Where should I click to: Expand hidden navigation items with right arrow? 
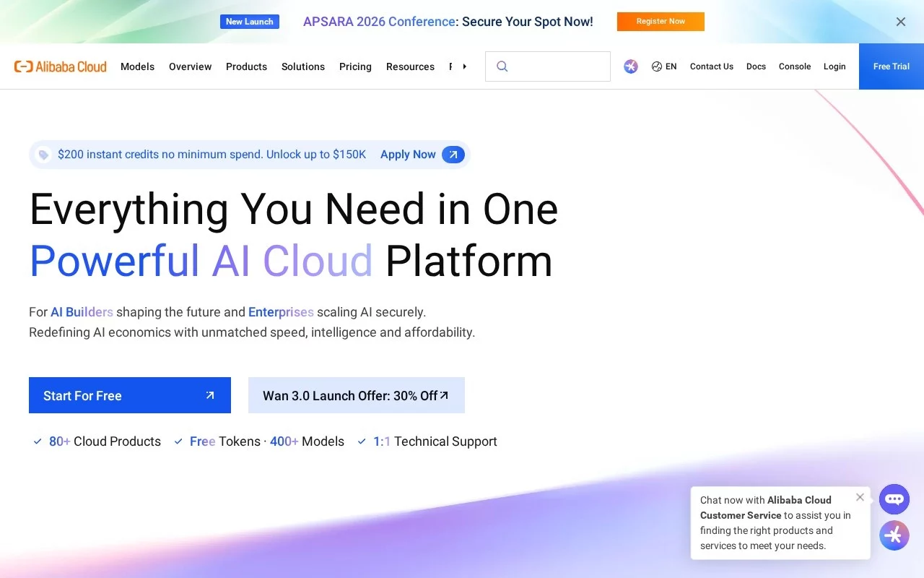pos(464,66)
